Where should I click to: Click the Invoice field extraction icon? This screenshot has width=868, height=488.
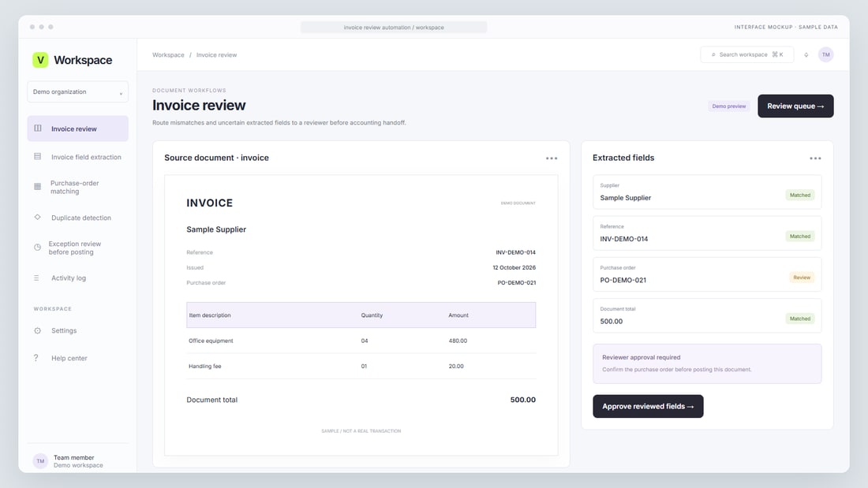pyautogui.click(x=38, y=157)
